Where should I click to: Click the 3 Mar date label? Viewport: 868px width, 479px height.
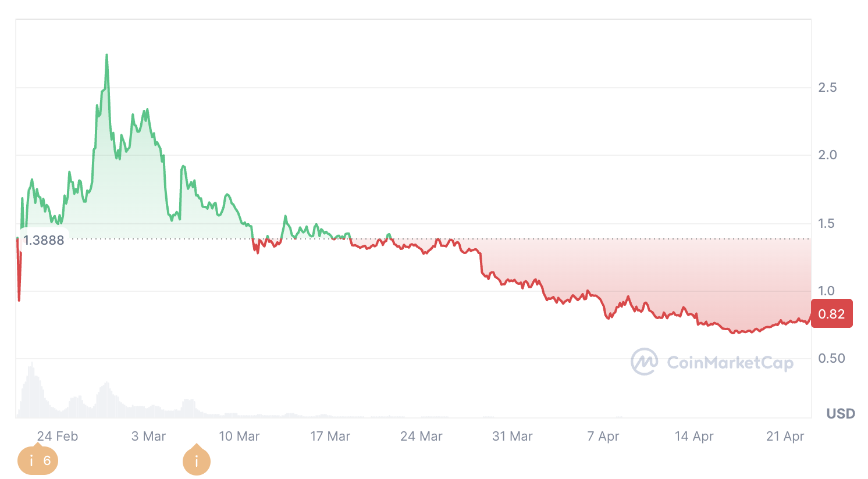(148, 436)
